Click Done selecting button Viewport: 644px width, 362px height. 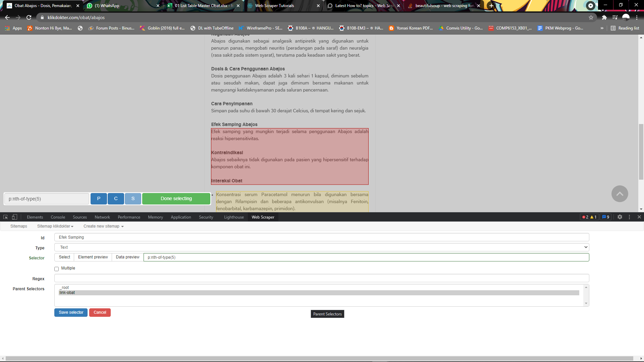pyautogui.click(x=176, y=198)
